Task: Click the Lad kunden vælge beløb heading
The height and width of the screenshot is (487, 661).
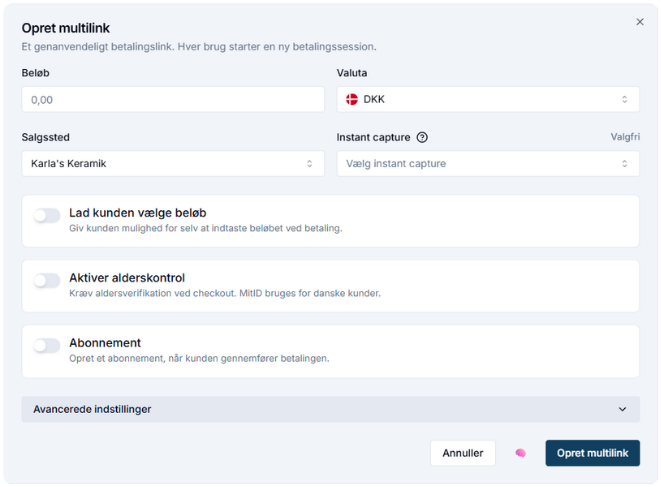Action: (138, 213)
